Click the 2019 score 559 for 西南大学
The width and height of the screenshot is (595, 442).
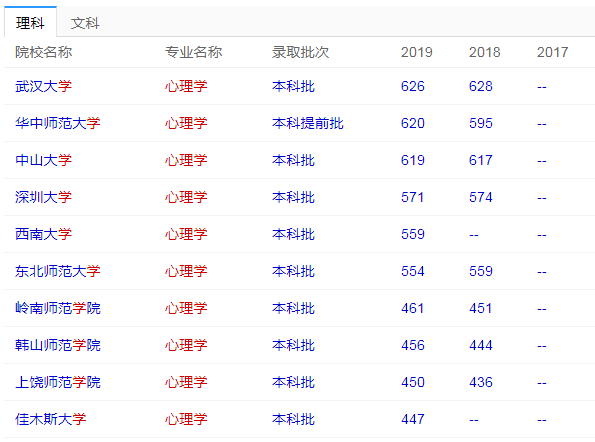[413, 234]
